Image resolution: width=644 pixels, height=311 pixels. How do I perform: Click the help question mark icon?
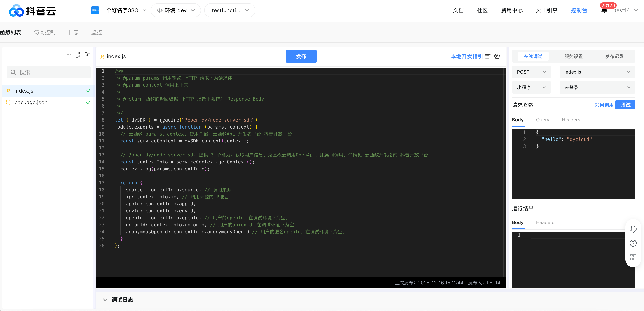tap(633, 243)
